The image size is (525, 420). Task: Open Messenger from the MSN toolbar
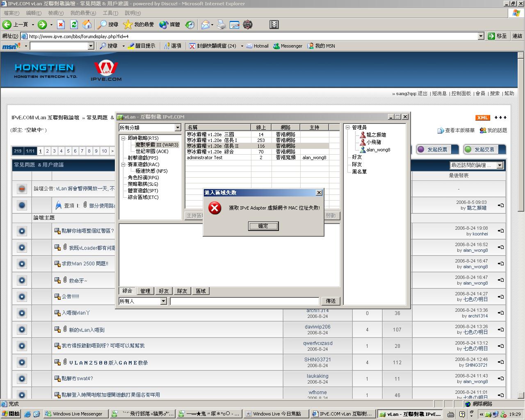coord(288,46)
